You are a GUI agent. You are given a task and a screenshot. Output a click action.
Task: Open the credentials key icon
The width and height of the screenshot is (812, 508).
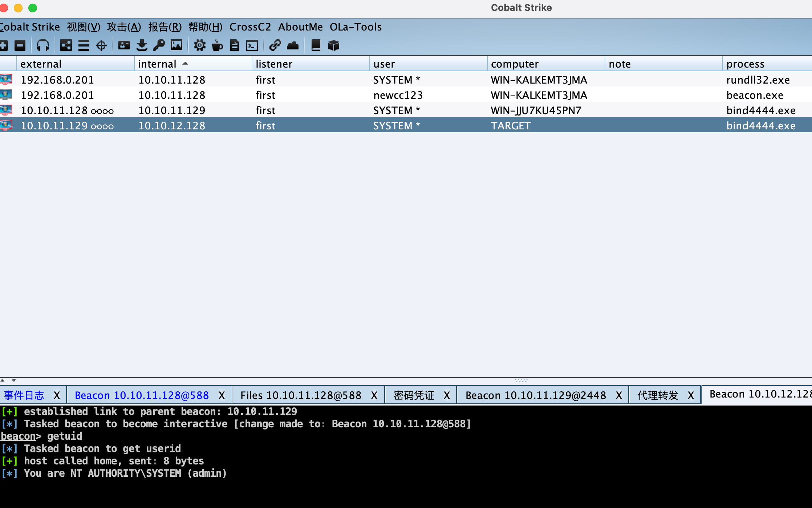[x=159, y=45]
